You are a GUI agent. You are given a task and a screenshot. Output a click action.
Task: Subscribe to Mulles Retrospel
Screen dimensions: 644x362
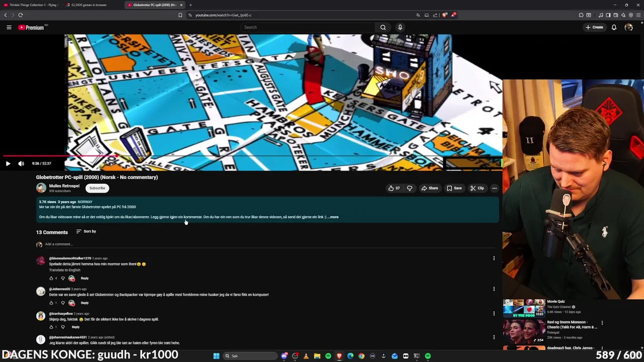97,188
